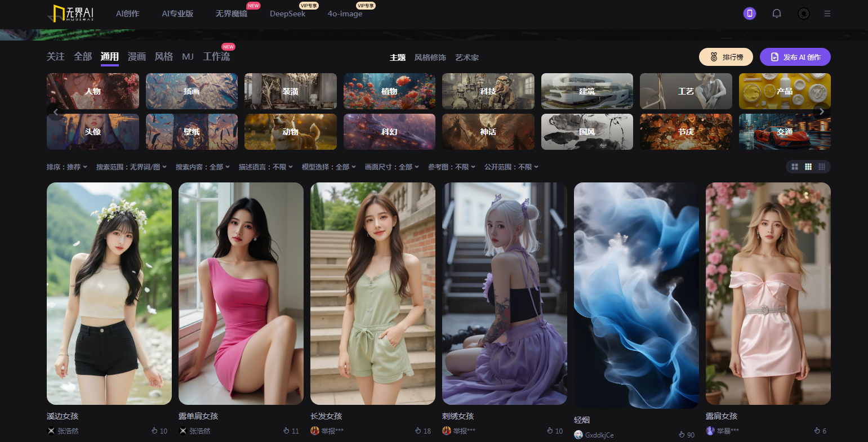Open the hamburger menu in header
Image resolution: width=868 pixels, height=442 pixels.
tap(827, 14)
